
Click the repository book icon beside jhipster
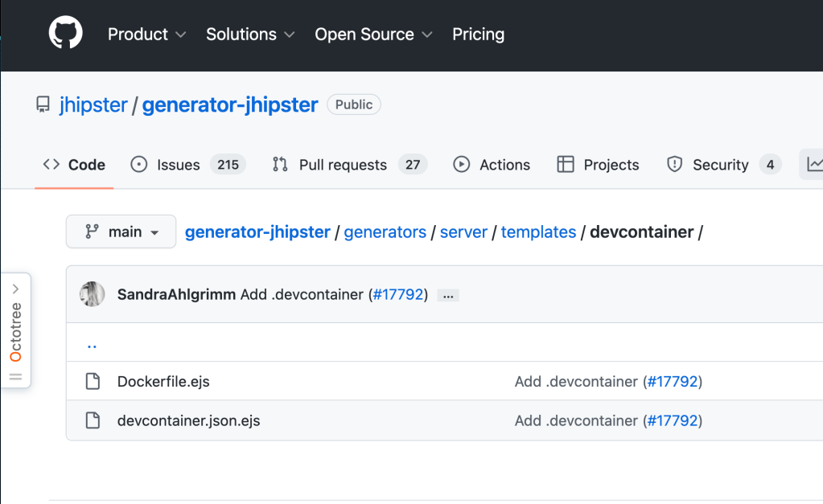tap(43, 105)
